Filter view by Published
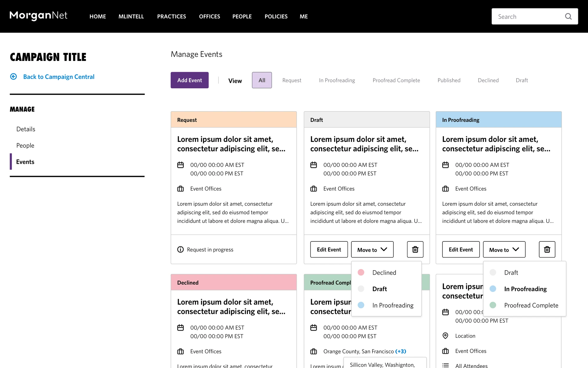 [449, 80]
